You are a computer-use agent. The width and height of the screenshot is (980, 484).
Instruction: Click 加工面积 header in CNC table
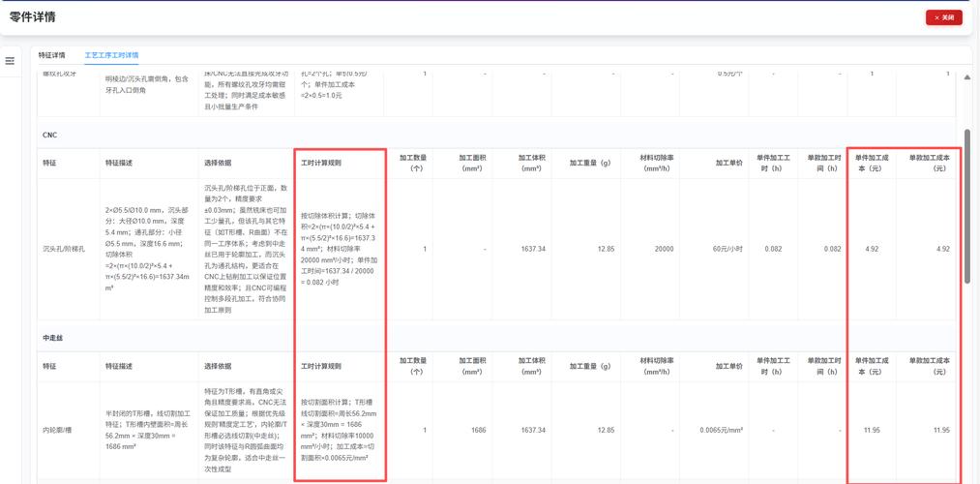[473, 163]
